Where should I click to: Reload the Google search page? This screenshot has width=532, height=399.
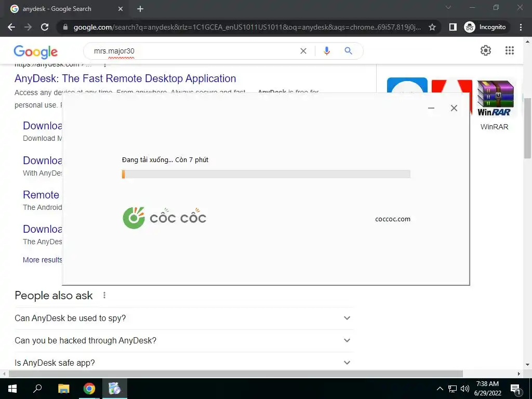pyautogui.click(x=45, y=27)
